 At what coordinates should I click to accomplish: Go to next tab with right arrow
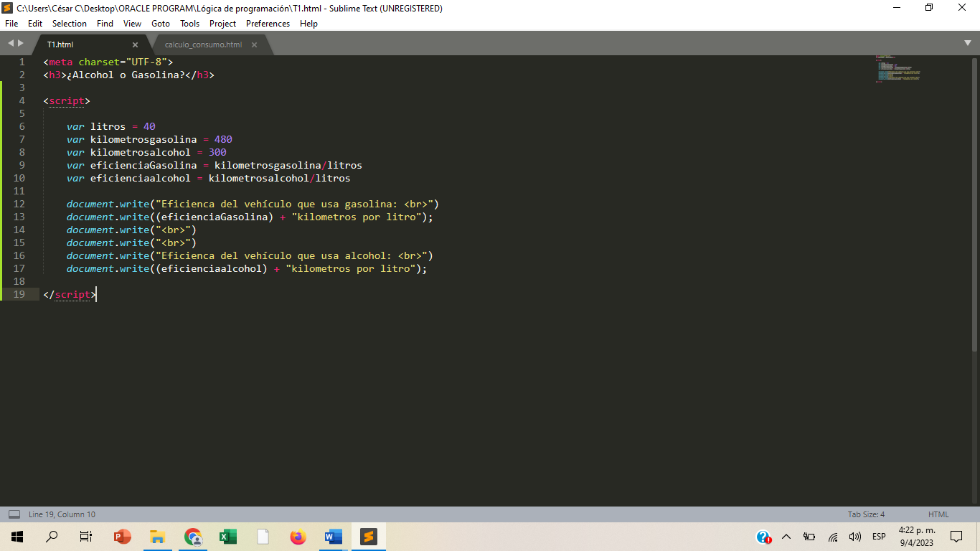[21, 44]
